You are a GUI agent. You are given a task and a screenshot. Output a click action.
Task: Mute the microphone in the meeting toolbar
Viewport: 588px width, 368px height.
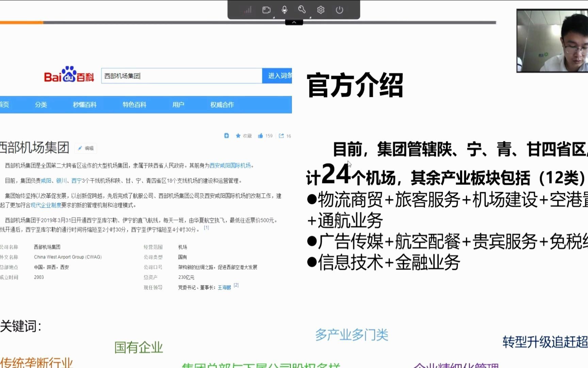[x=285, y=10]
